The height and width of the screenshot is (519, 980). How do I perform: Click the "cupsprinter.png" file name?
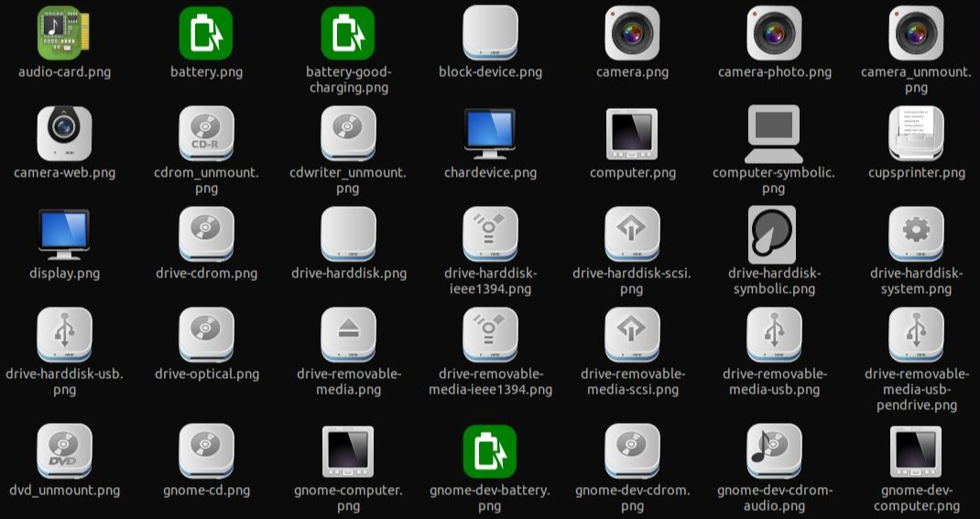tap(916, 172)
